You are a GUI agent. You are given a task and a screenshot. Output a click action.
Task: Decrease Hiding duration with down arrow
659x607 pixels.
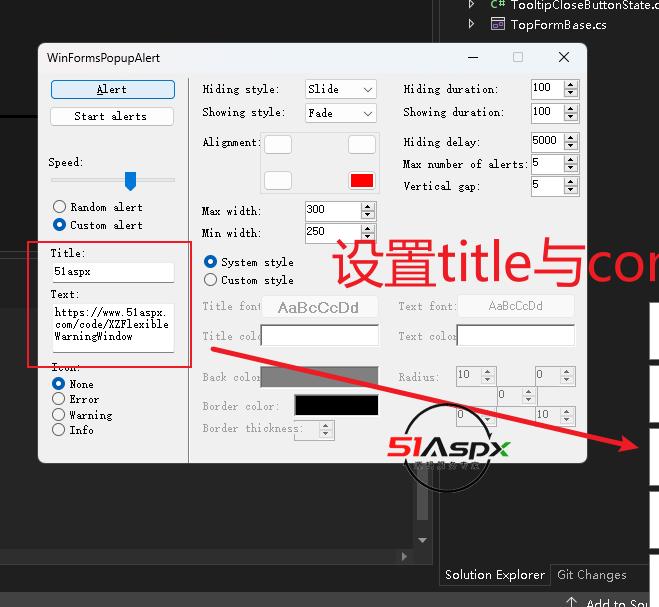[x=570, y=93]
